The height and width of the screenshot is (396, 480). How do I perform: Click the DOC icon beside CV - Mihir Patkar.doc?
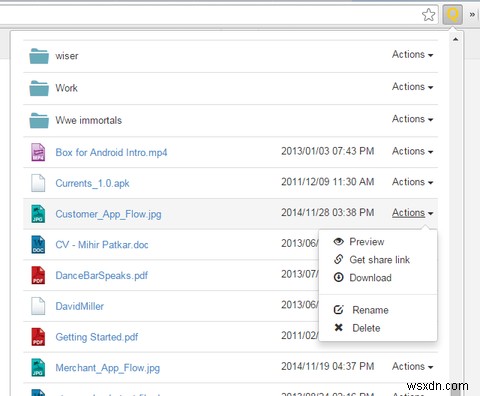pos(38,244)
